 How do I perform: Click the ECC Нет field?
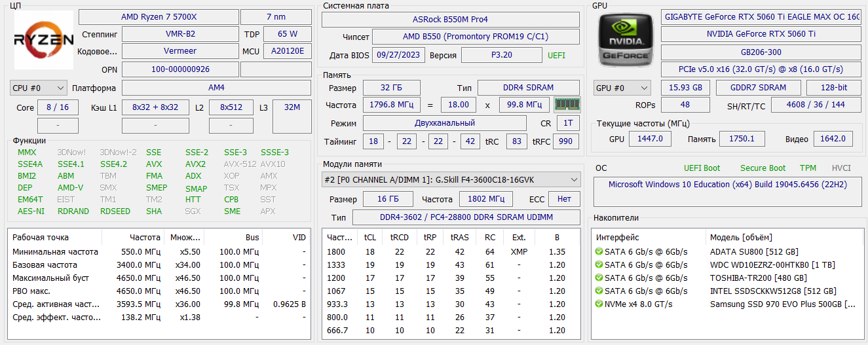coord(564,199)
